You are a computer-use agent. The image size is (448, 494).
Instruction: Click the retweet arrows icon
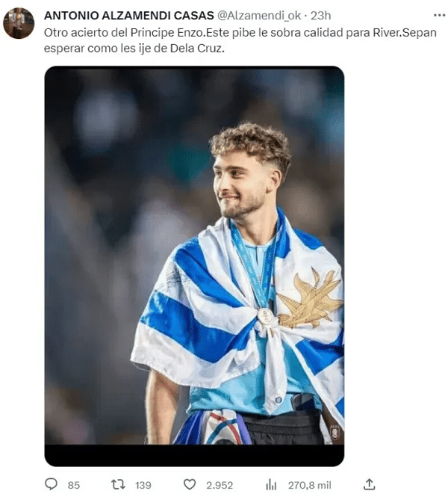pyautogui.click(x=119, y=484)
